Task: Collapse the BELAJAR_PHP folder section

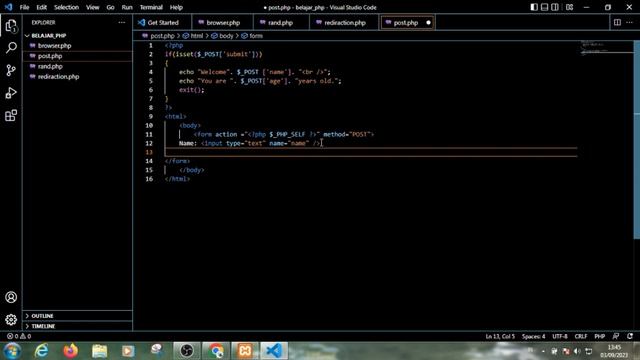Action: [x=78, y=36]
